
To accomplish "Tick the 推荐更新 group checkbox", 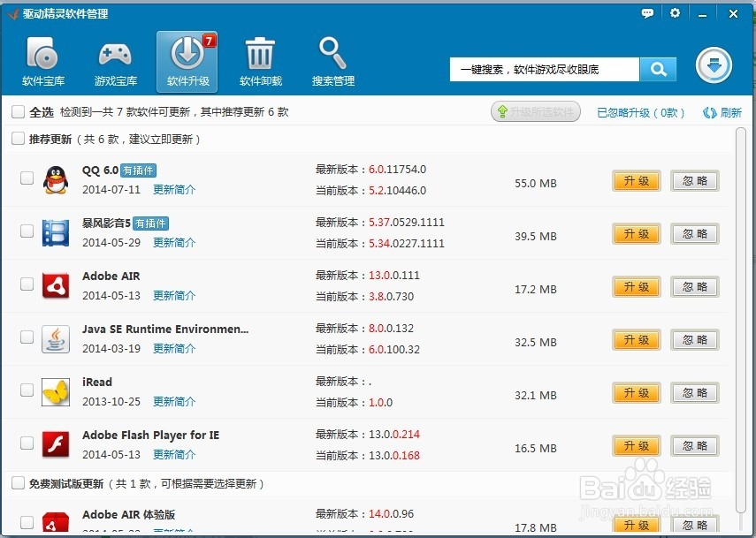I will coord(19,139).
